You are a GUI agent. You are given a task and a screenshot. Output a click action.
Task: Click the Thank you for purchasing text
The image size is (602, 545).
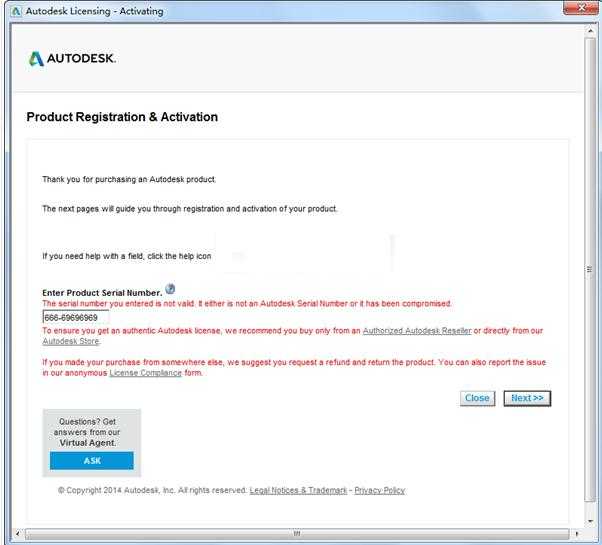(129, 179)
